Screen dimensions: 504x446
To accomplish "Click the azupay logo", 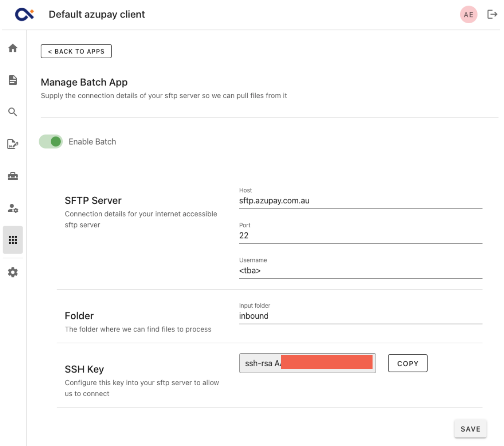I will point(24,14).
